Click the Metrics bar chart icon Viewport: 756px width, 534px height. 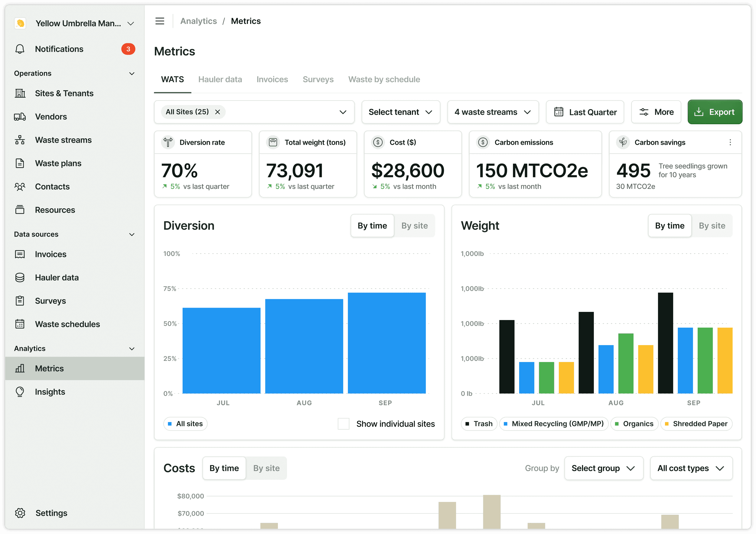click(x=20, y=368)
